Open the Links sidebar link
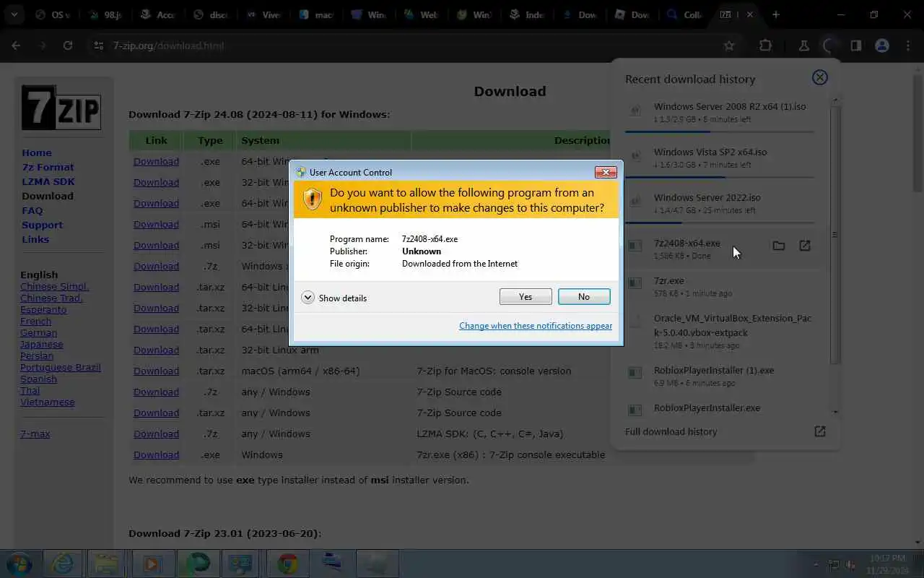Image resolution: width=924 pixels, height=578 pixels. (35, 239)
